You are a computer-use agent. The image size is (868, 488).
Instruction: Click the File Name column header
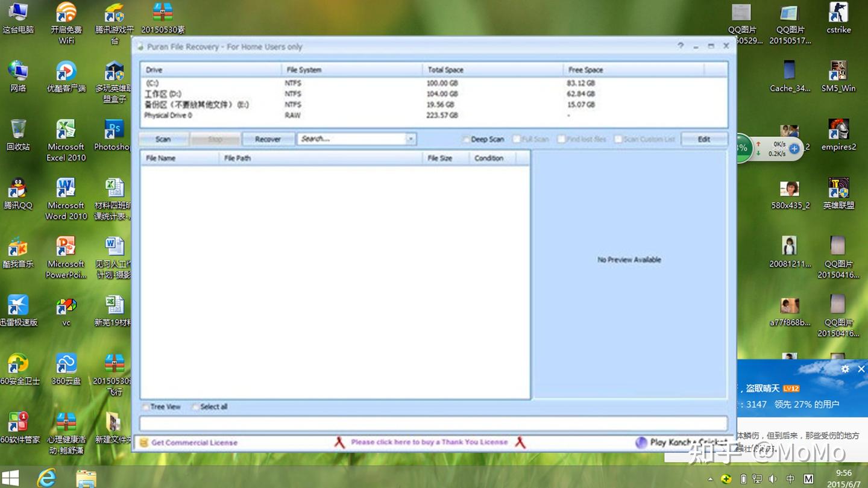180,158
